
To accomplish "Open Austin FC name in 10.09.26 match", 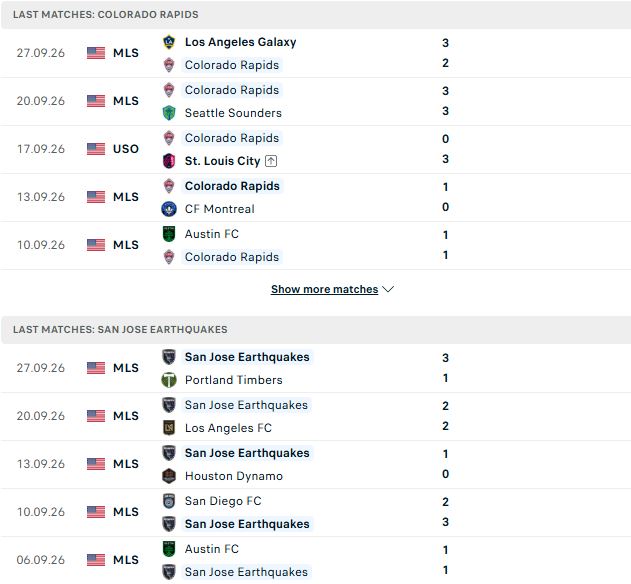I will [x=212, y=234].
